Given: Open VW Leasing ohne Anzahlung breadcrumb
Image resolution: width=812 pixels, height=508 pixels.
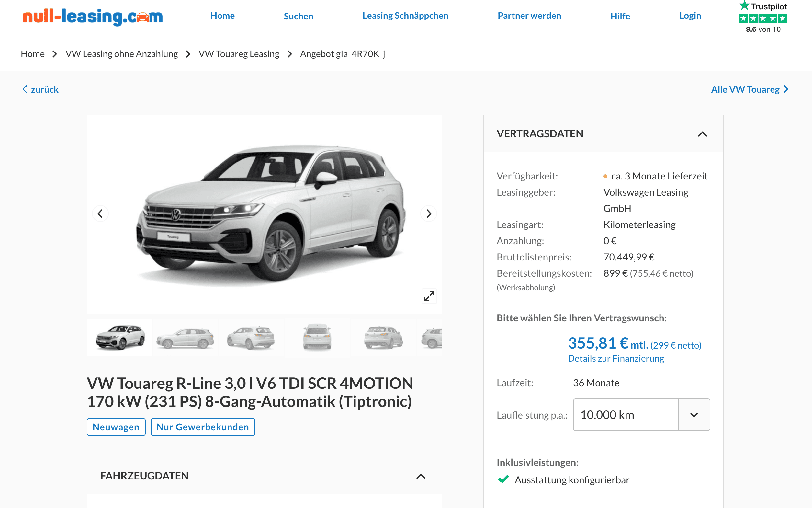Looking at the screenshot, I should (x=121, y=54).
